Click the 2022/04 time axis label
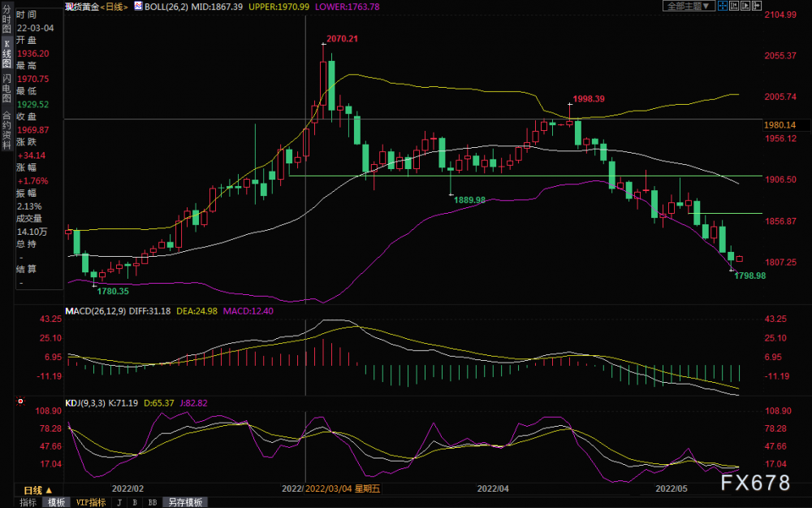Image resolution: width=812 pixels, height=508 pixels. pos(493,488)
